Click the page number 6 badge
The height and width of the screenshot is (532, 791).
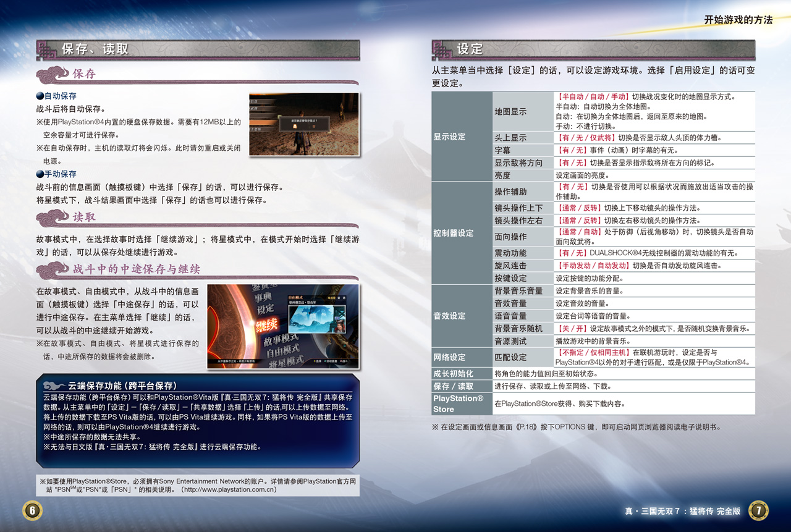click(32, 510)
